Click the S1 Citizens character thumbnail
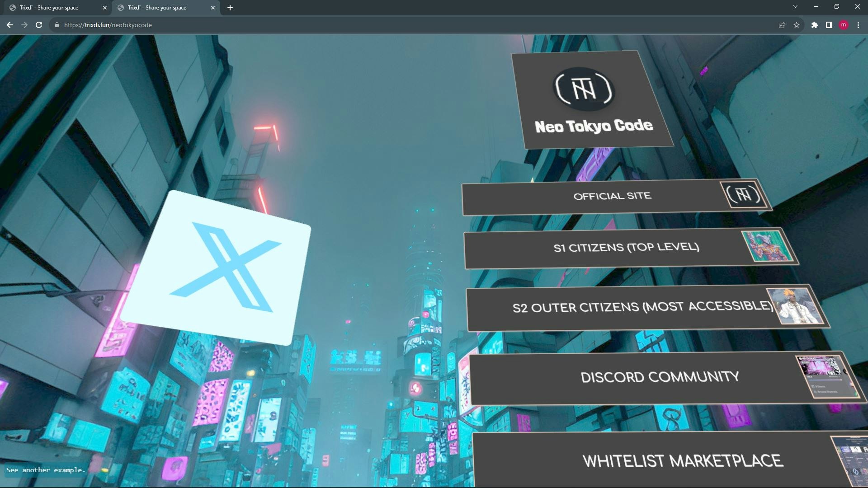The image size is (868, 488). click(x=768, y=246)
